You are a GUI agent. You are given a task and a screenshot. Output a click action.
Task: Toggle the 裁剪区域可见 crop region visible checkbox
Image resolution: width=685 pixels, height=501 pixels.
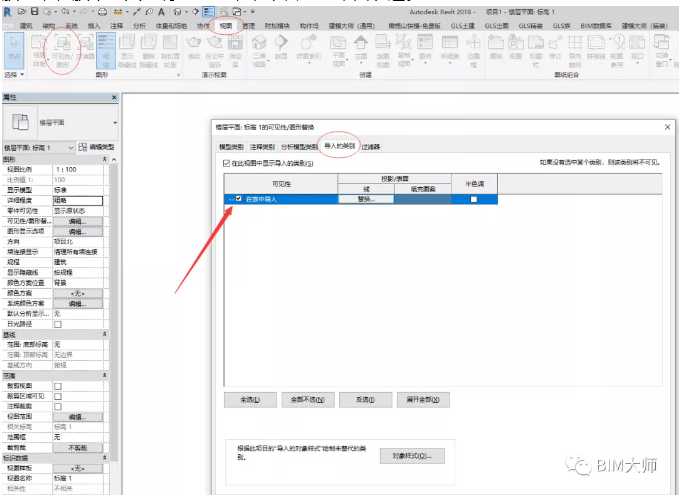click(58, 397)
